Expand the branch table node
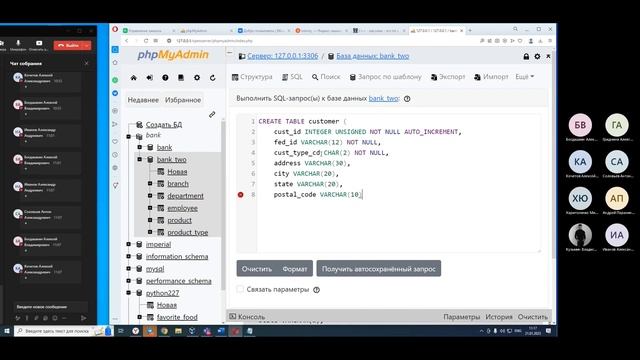The width and height of the screenshot is (640, 360). coord(150,184)
